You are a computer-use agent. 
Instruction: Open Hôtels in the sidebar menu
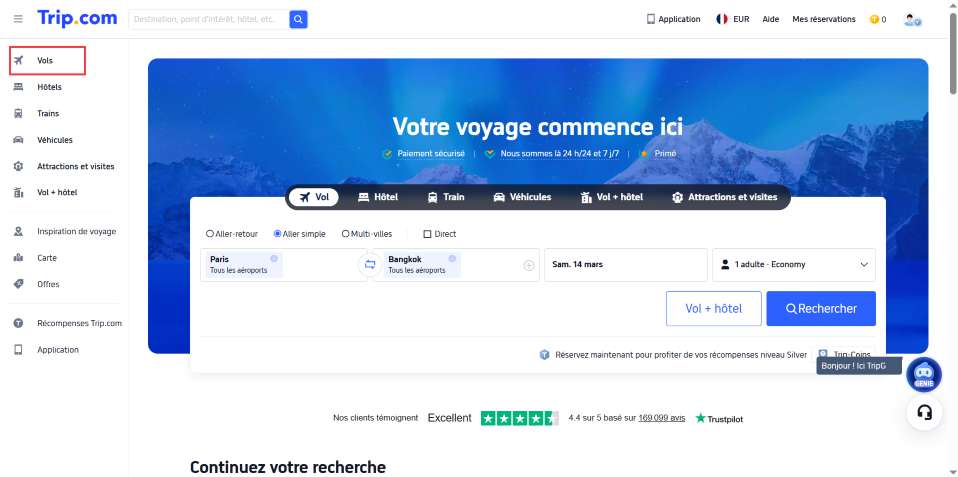pyautogui.click(x=49, y=87)
